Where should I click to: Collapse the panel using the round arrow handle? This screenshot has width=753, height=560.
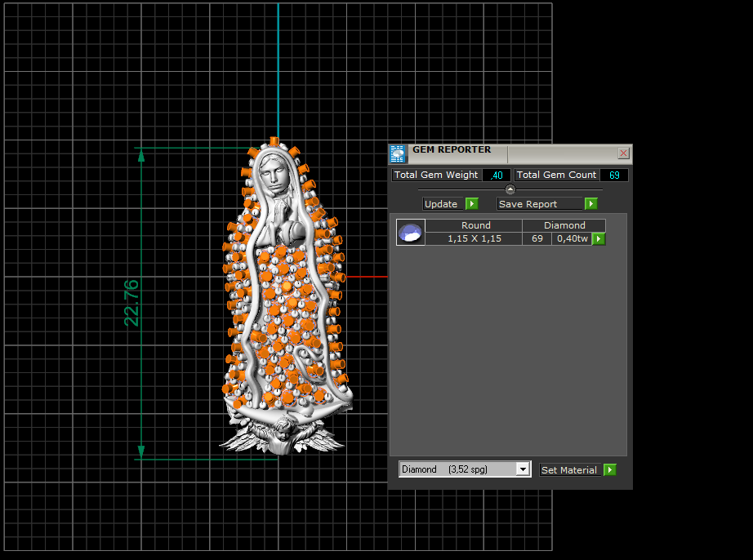(x=510, y=189)
